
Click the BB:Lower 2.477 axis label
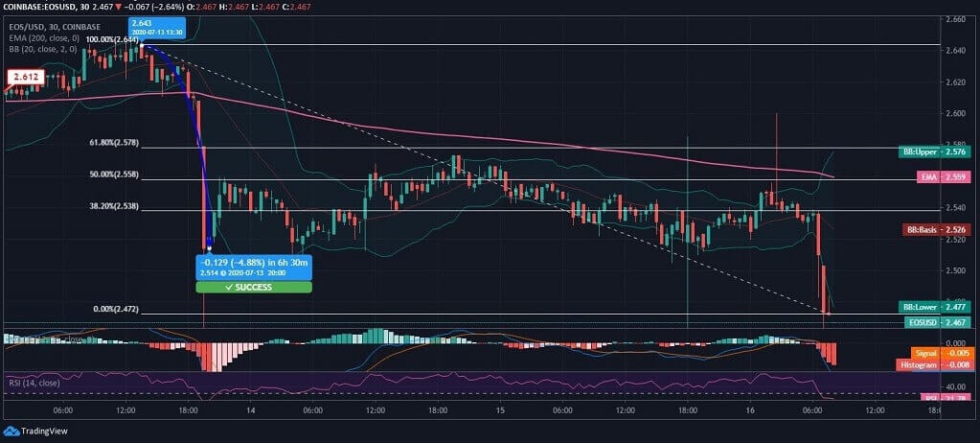(936, 307)
